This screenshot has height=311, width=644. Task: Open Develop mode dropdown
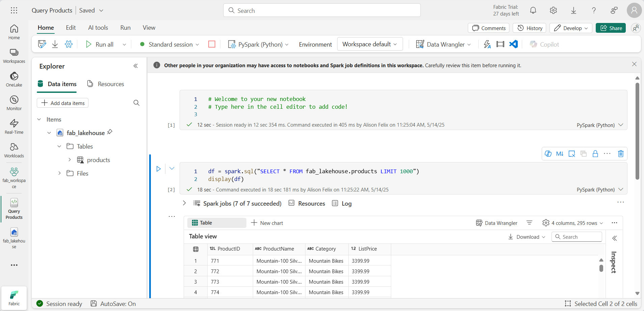(x=571, y=28)
